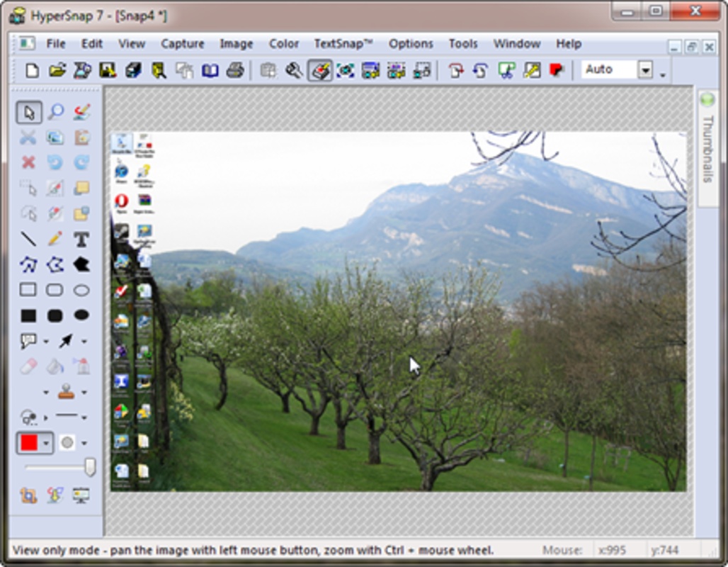This screenshot has height=567, width=728.
Task: Open the Auto zoom dropdown
Action: (x=645, y=69)
